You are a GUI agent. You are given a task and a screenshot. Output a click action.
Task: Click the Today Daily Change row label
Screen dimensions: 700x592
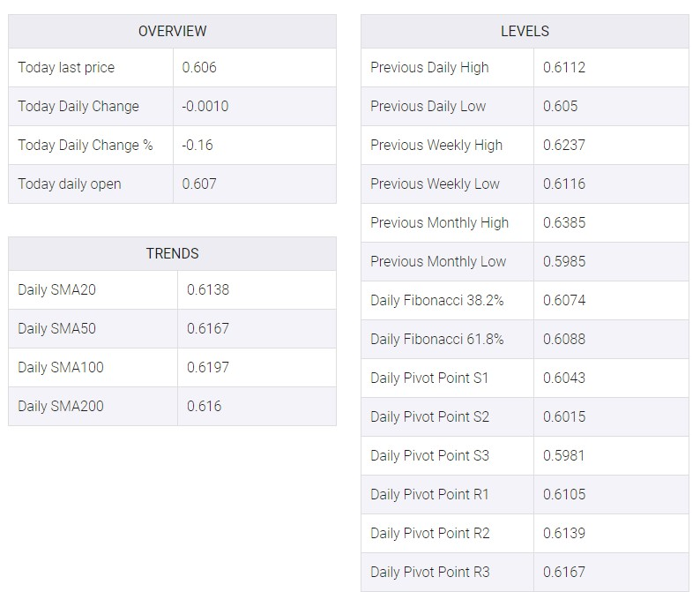[78, 107]
